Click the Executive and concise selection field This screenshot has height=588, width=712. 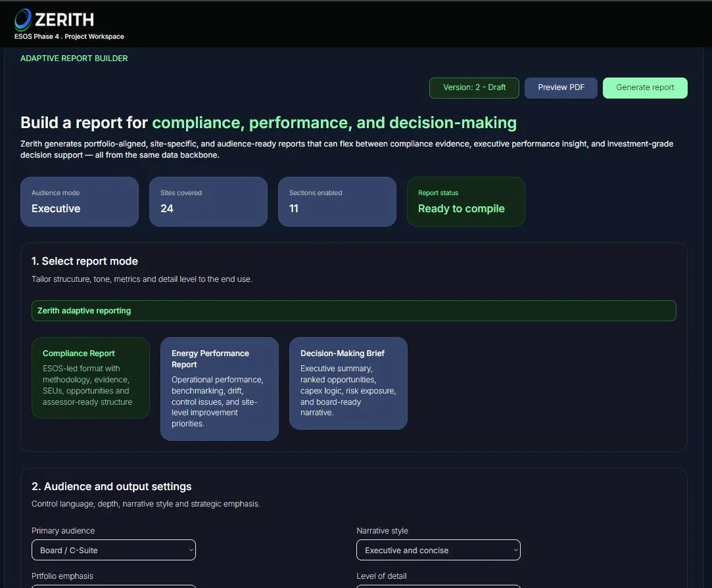point(438,550)
